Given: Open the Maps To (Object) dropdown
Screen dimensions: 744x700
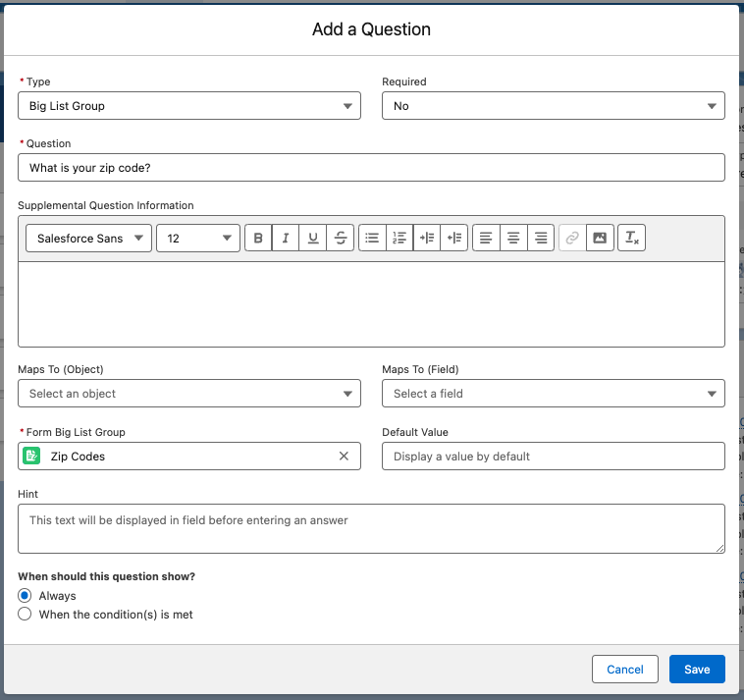Looking at the screenshot, I should tap(189, 394).
